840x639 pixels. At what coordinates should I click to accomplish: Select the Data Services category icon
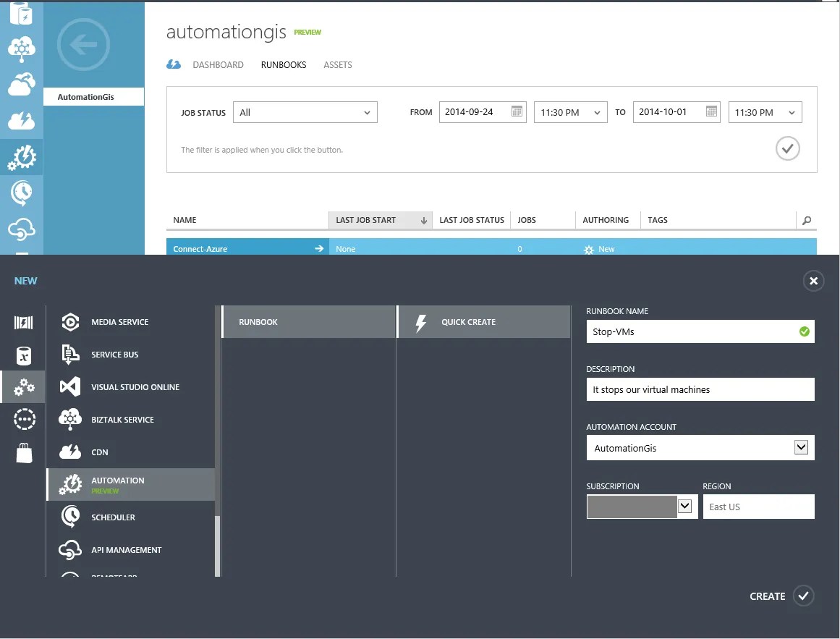click(23, 355)
